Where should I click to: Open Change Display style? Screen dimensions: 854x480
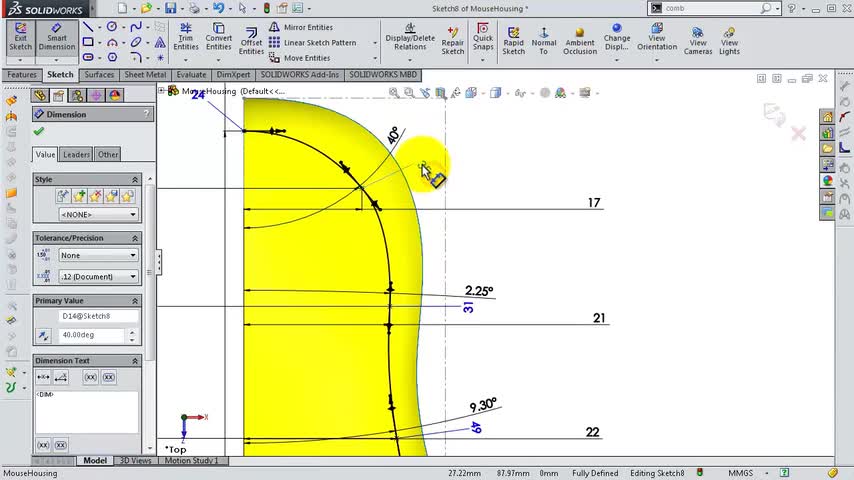617,37
